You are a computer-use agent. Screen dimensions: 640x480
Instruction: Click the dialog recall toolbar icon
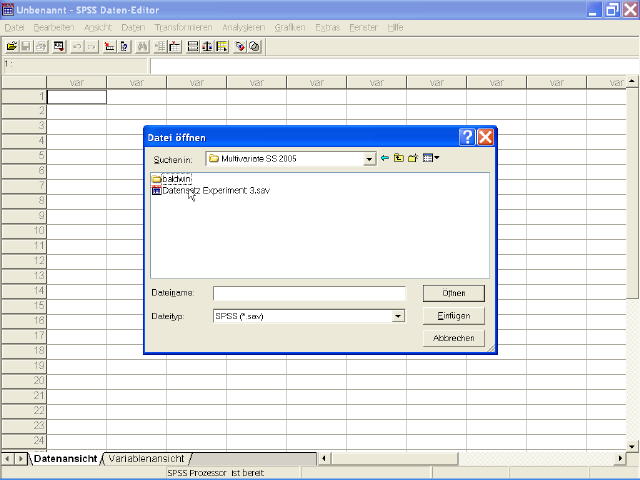[x=59, y=46]
